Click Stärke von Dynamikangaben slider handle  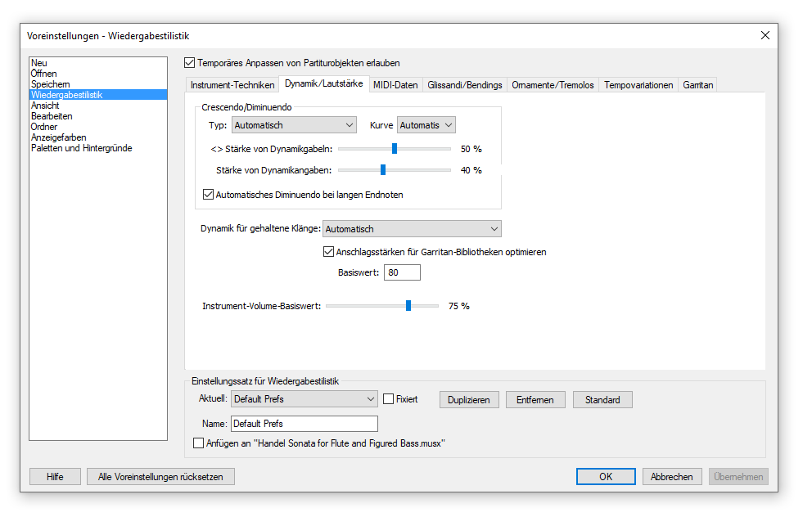[x=383, y=170]
